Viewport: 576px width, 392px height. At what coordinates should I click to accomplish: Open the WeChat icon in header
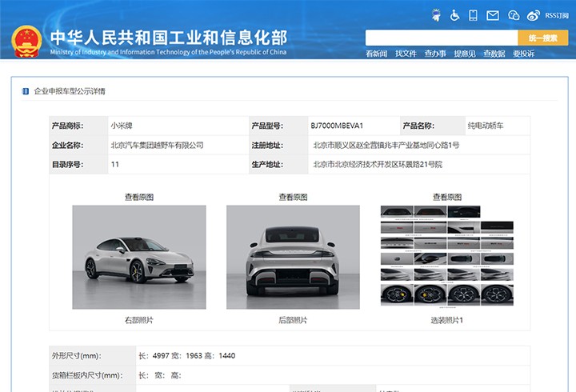point(514,15)
